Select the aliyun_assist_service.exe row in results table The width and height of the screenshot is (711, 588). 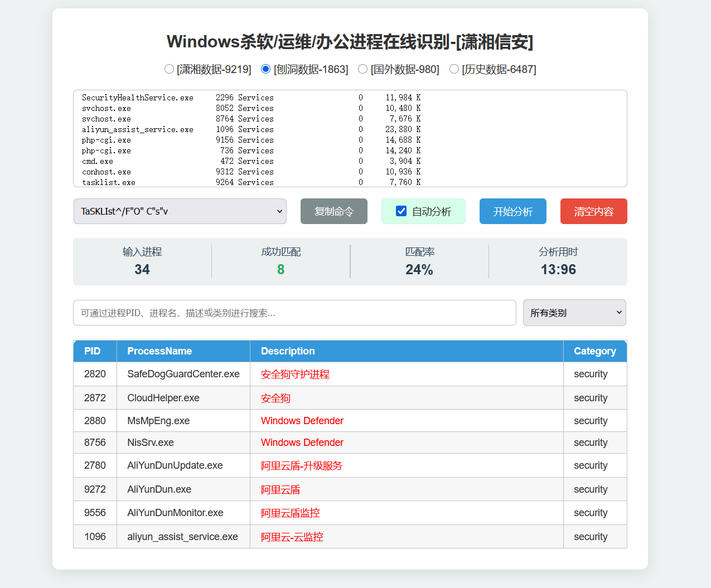(182, 537)
